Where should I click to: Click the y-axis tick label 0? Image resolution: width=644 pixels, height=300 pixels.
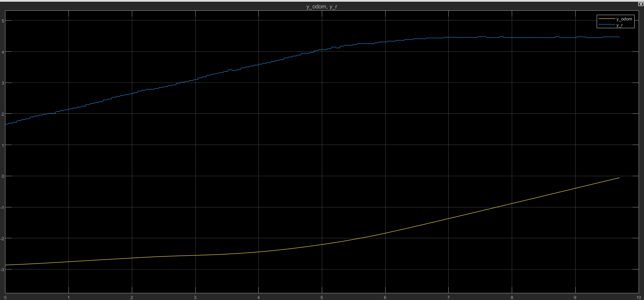(x=3, y=176)
